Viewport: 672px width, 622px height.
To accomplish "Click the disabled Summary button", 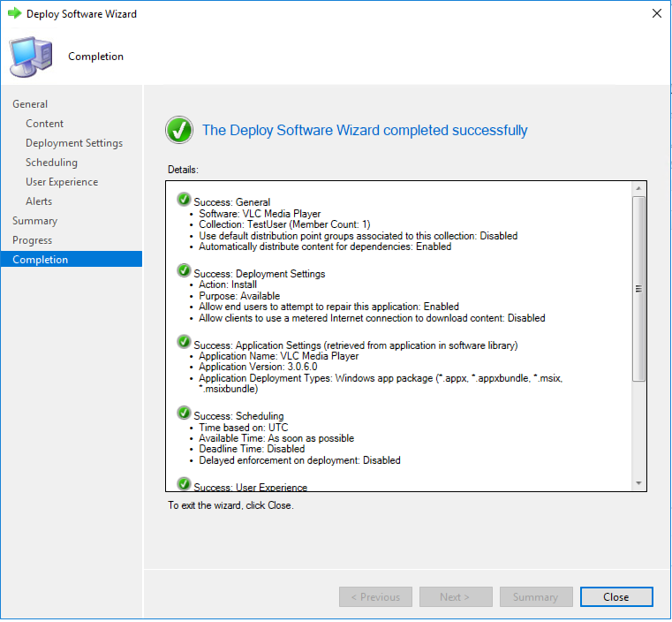I will [536, 597].
